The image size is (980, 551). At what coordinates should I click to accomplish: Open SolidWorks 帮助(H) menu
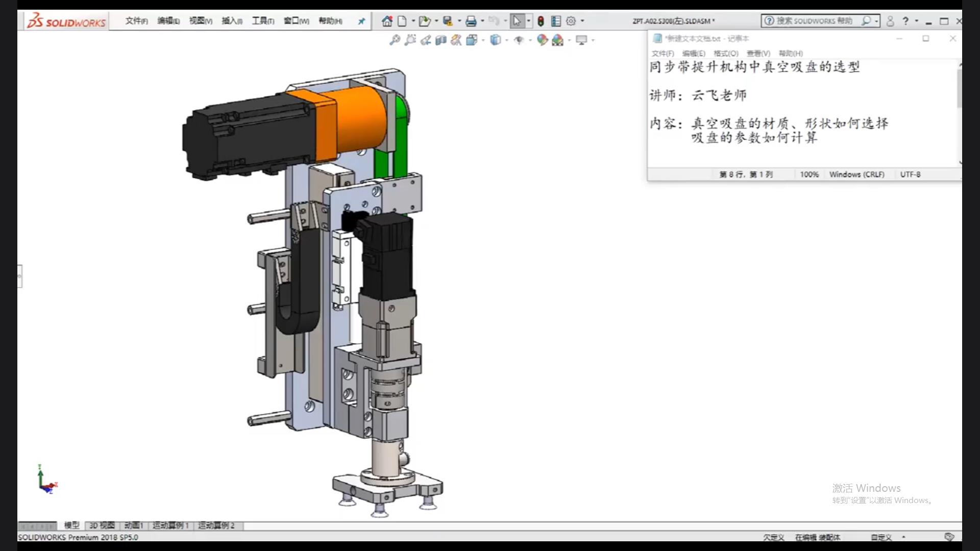click(x=330, y=21)
